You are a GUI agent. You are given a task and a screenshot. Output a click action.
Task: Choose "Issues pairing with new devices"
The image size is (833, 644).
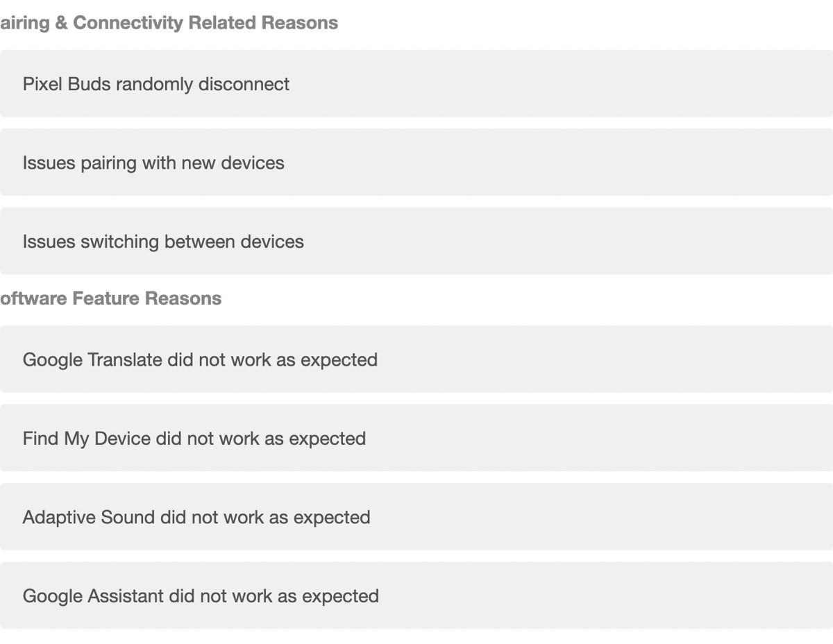153,163
